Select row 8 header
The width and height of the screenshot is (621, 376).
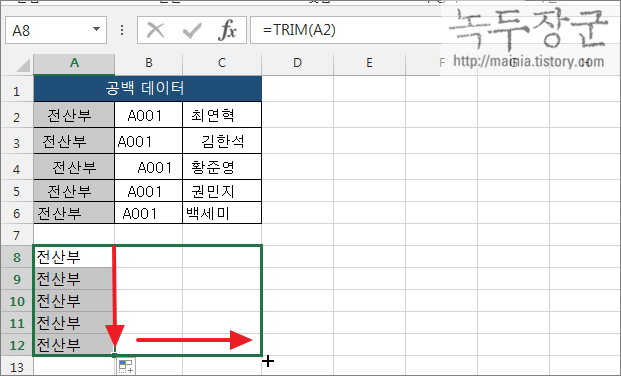(x=17, y=257)
